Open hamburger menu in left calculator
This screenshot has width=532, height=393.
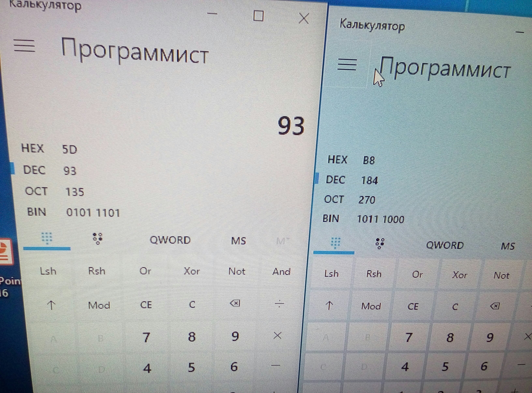coord(24,45)
